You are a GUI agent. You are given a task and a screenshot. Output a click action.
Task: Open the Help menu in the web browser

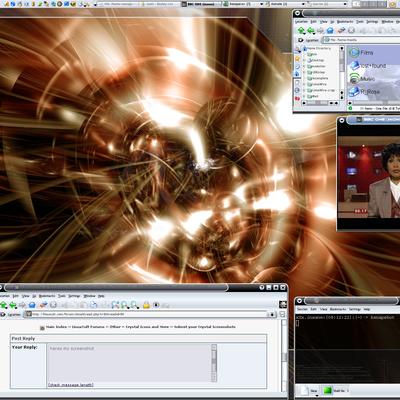101,296
